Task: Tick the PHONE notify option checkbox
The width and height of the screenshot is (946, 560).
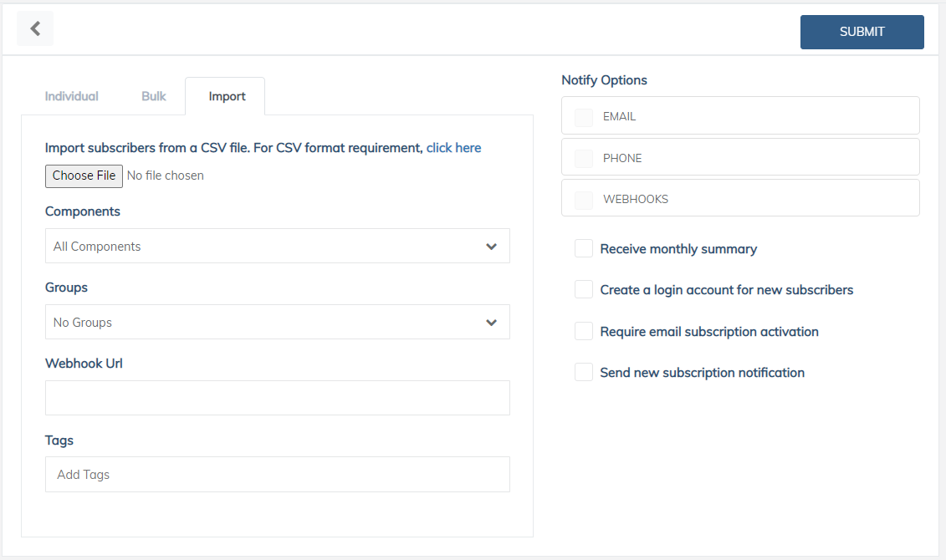Action: [583, 159]
